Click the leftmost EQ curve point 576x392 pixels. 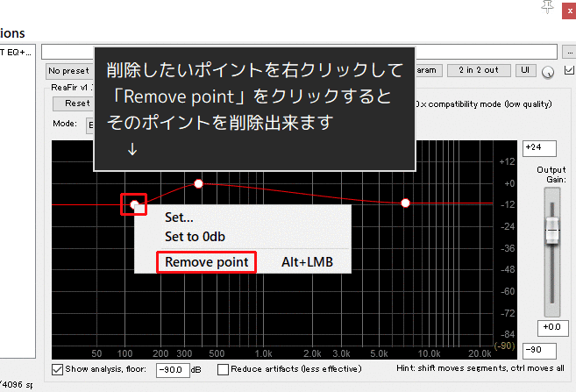[x=134, y=204]
